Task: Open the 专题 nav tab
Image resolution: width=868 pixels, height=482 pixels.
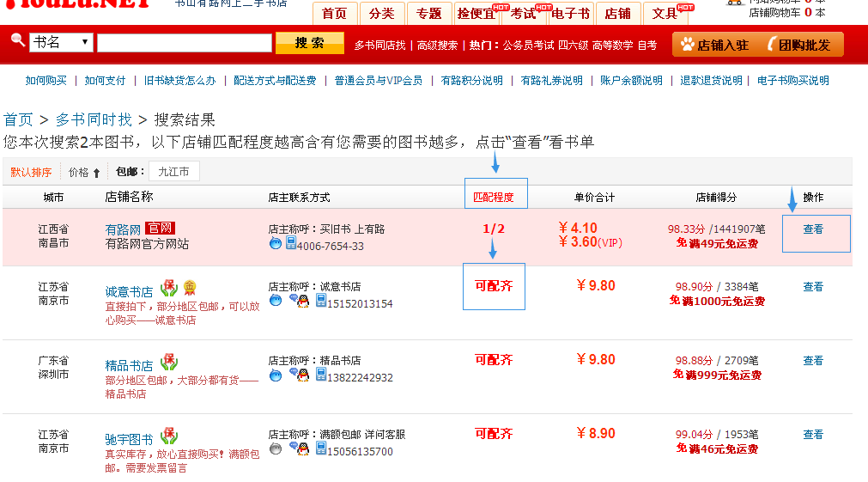Action: [429, 13]
